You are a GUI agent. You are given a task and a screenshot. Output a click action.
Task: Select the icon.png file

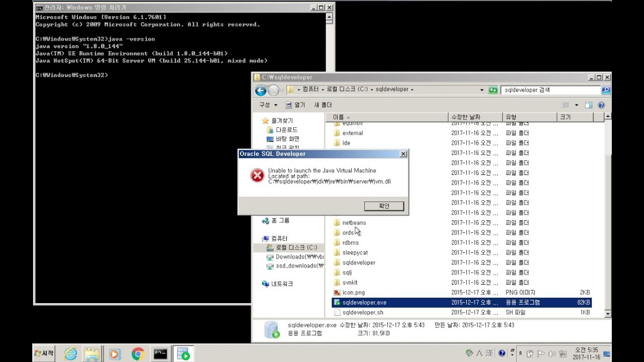349,292
